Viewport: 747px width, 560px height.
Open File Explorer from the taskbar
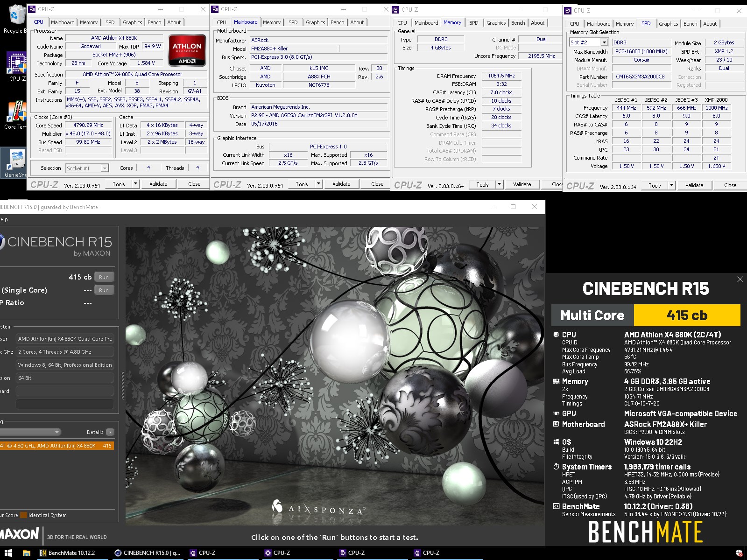27,553
